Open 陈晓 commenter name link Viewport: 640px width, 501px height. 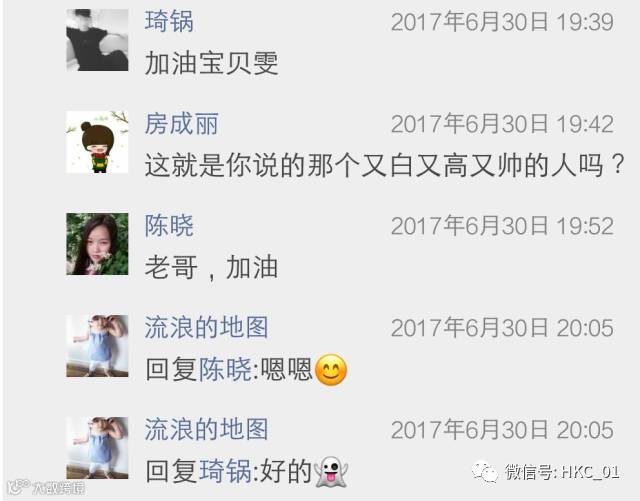pyautogui.click(x=169, y=225)
